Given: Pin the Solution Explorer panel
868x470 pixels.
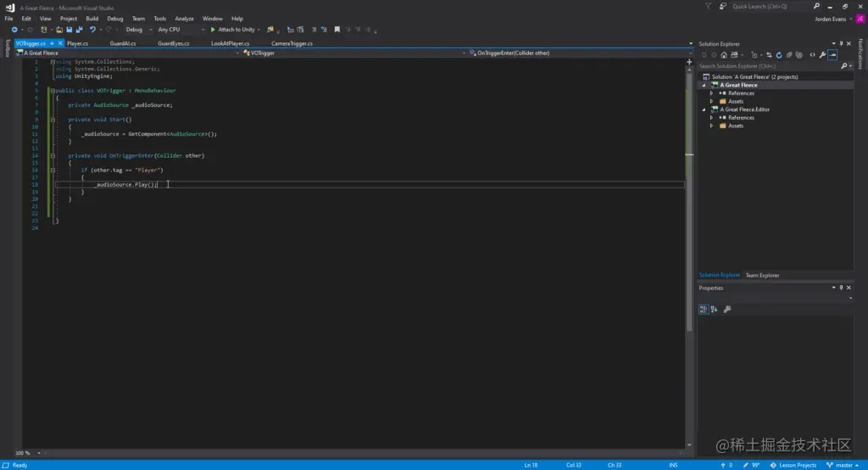Looking at the screenshot, I should [x=842, y=44].
